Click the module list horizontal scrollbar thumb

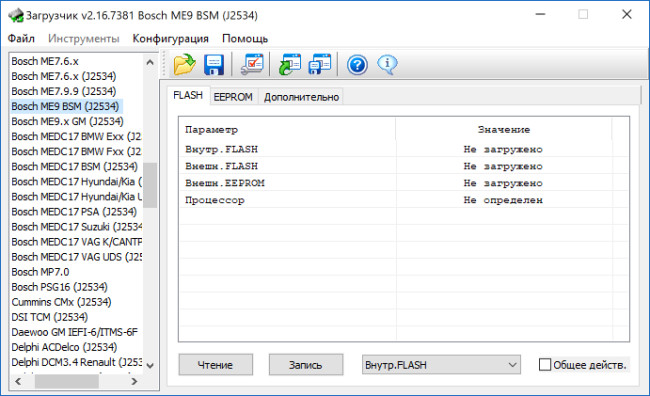pos(67,381)
